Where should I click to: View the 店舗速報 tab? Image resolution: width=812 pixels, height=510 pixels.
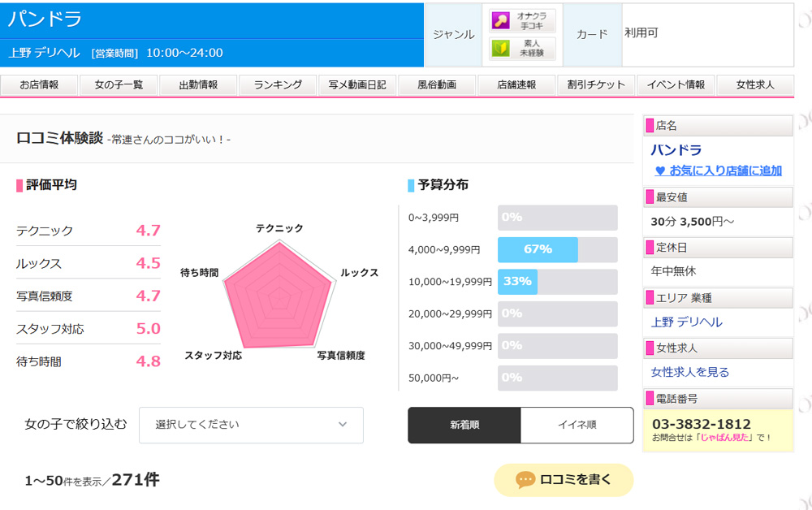point(516,85)
